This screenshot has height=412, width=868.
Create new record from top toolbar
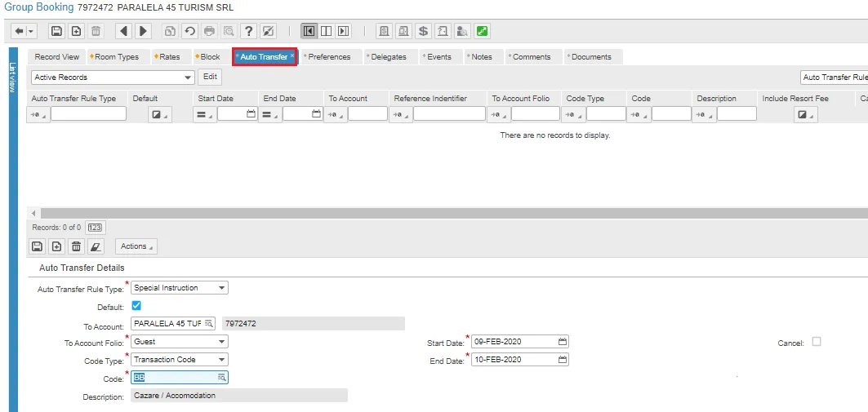pos(77,31)
